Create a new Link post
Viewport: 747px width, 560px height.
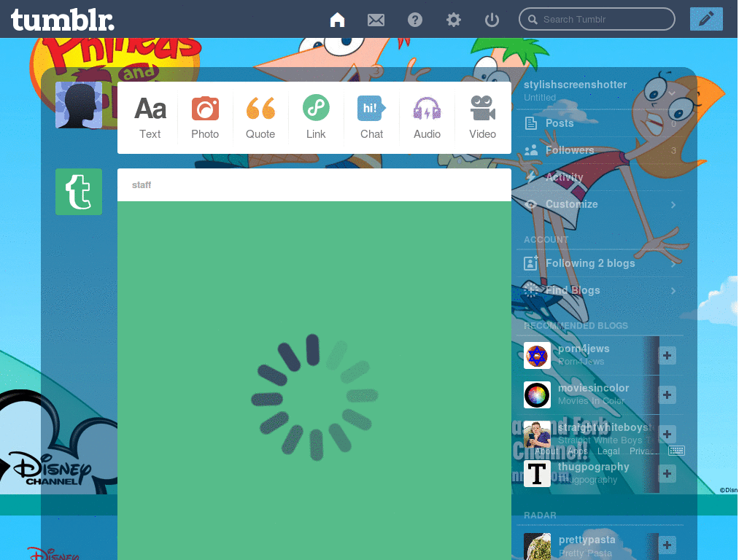[x=316, y=117]
